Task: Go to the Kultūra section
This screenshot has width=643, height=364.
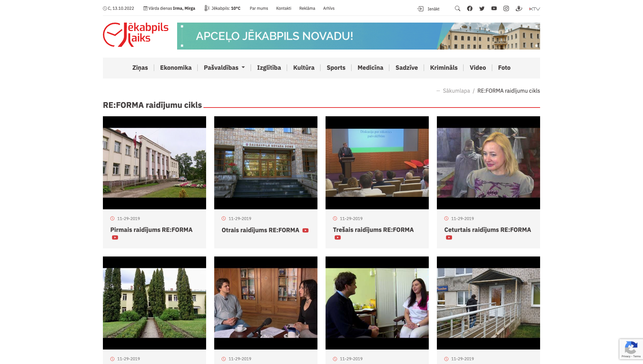Action: coord(304,68)
